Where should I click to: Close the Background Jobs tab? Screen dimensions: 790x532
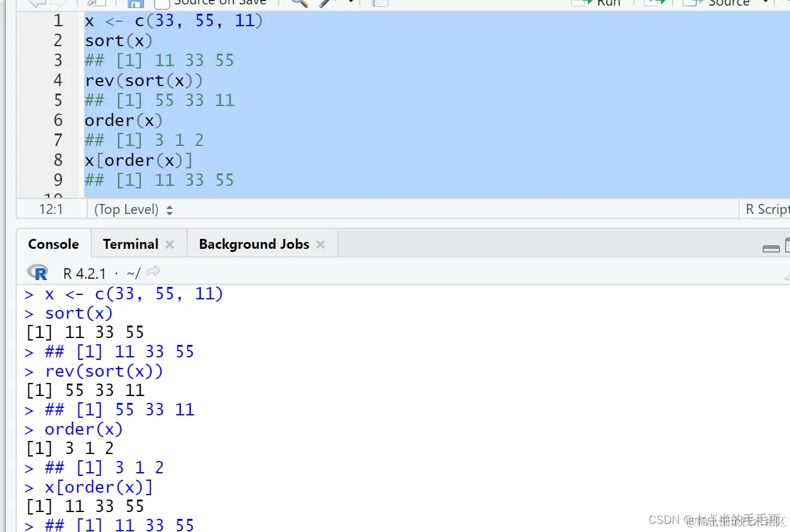coord(320,244)
